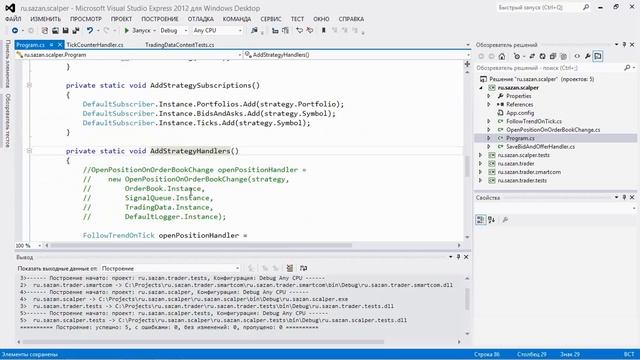Open the ПРОСМОТР menu
This screenshot has height=360, width=640.
(86, 19)
